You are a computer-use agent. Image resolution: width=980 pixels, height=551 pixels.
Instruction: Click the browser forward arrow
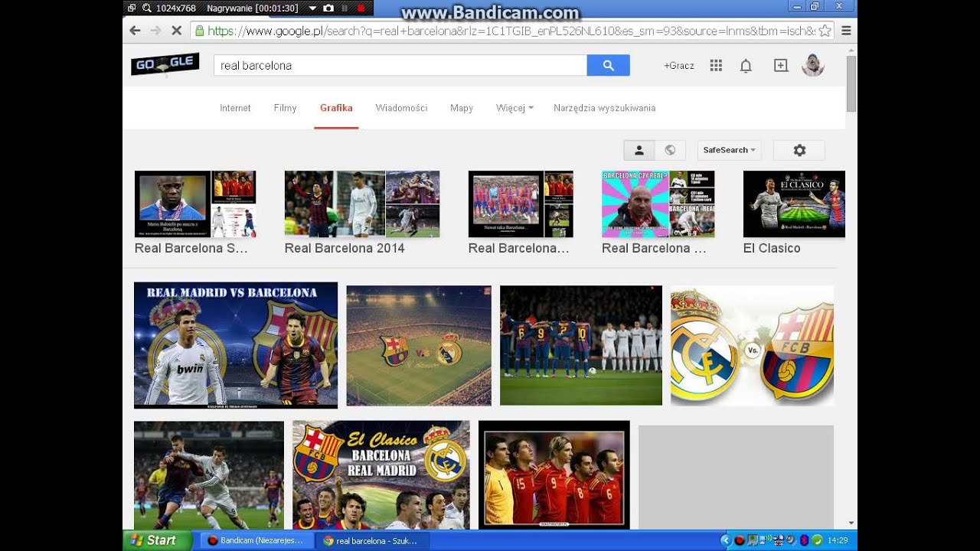tap(155, 31)
